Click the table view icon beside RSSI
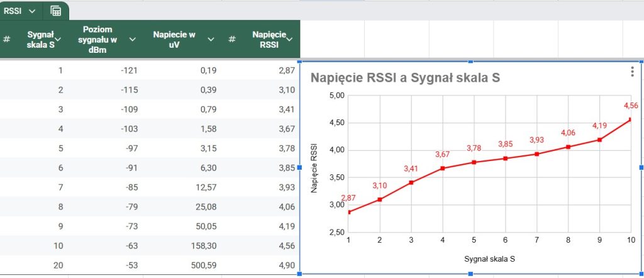 (56, 11)
